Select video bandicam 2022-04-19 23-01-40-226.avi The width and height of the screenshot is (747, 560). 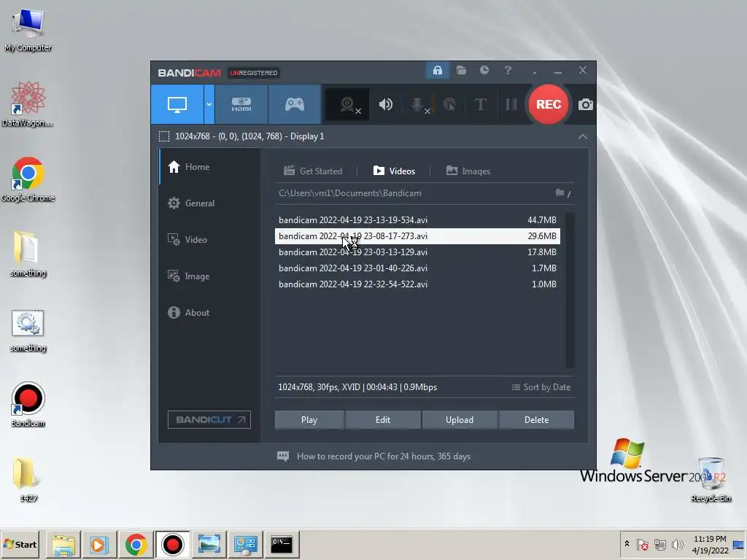[417, 268]
